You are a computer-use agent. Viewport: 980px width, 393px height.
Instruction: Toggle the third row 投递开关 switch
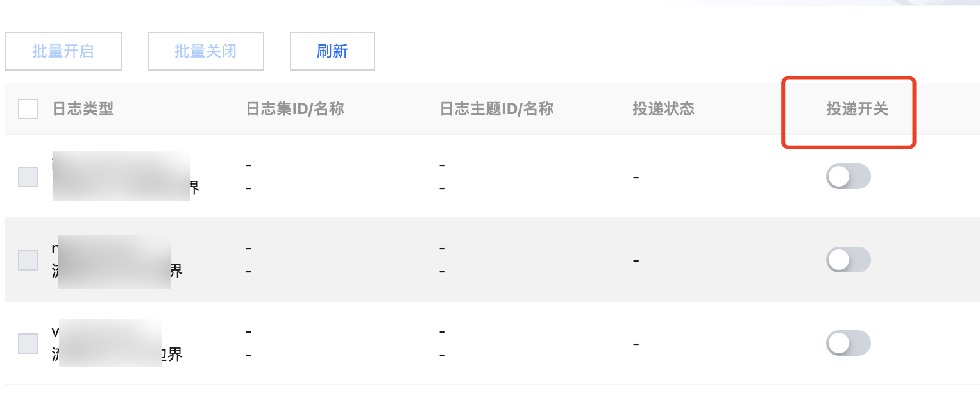pos(848,343)
